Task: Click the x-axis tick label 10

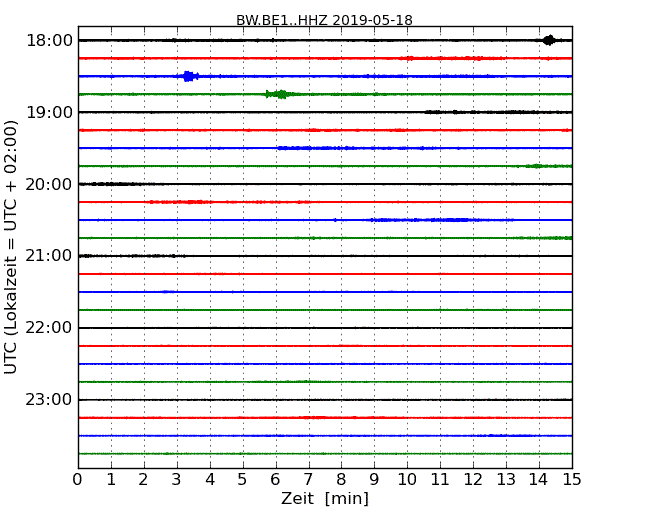Action: pos(407,480)
